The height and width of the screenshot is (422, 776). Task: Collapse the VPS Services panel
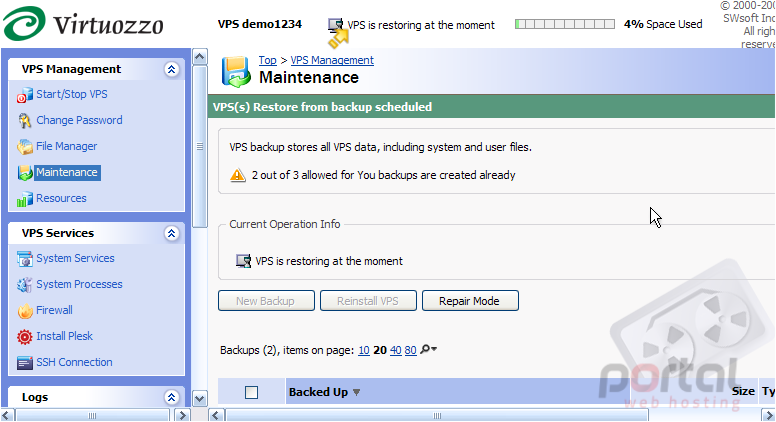[x=172, y=233]
